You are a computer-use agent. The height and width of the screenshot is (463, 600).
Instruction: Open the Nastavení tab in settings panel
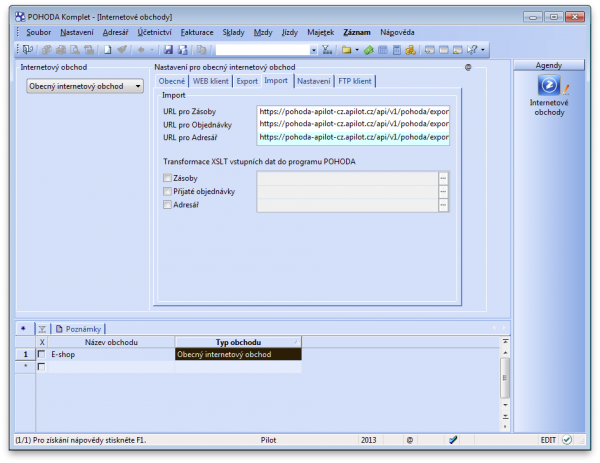click(x=313, y=81)
